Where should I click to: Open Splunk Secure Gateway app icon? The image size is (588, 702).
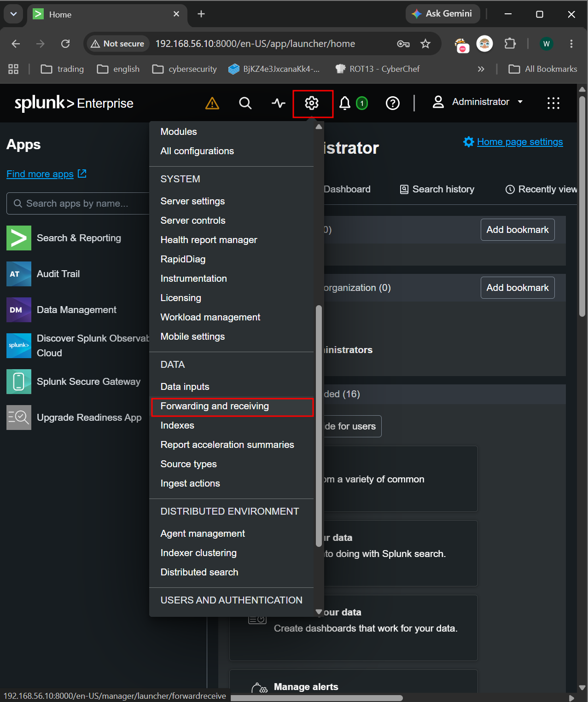pos(19,382)
